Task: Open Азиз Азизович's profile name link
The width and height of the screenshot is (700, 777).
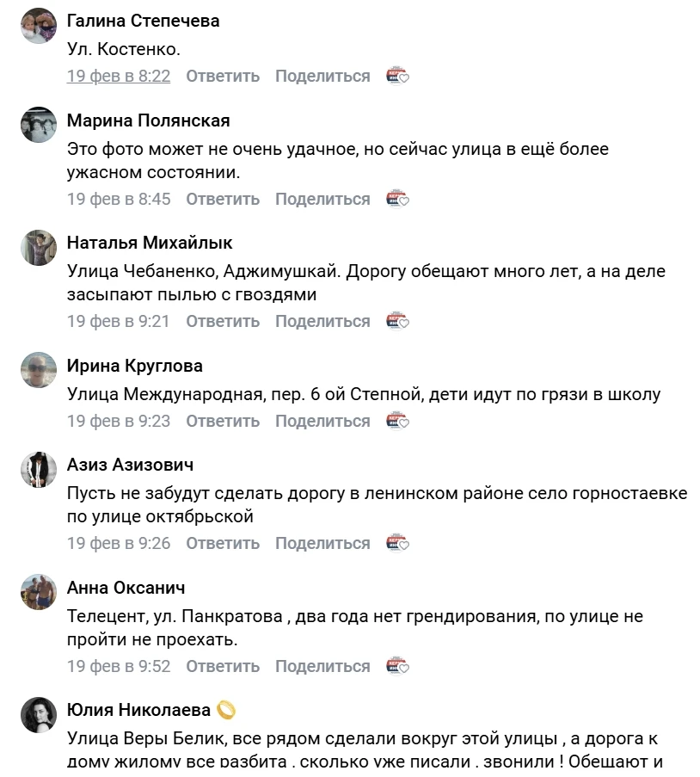Action: tap(130, 465)
